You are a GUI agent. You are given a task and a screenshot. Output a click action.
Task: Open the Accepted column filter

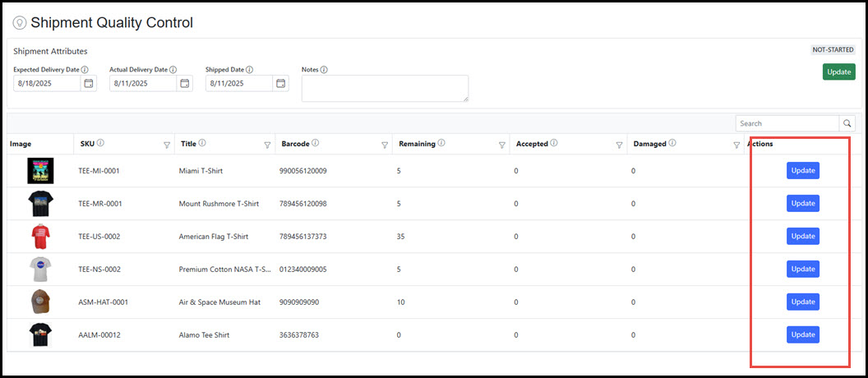619,145
